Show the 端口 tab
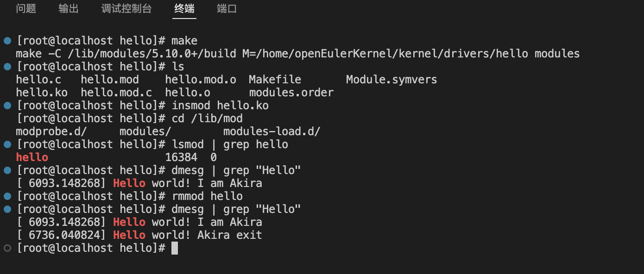The width and height of the screenshot is (644, 274). click(227, 9)
